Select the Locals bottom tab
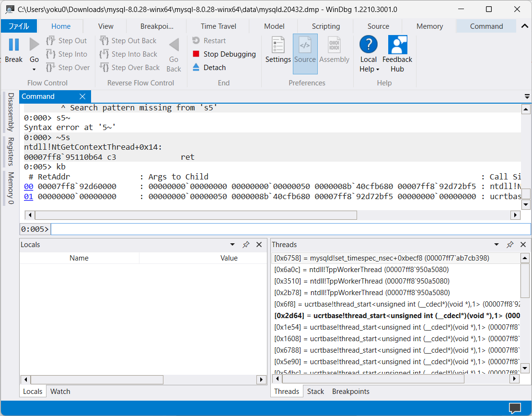The height and width of the screenshot is (416, 532). (x=33, y=392)
